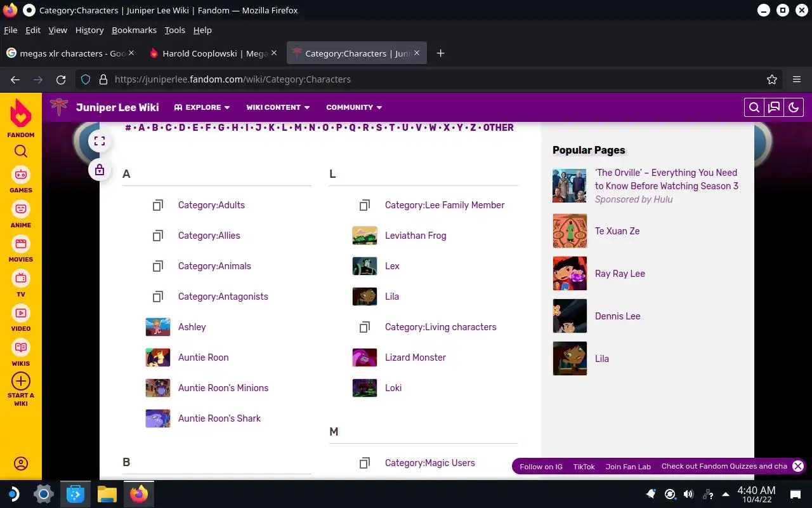Click TikTok in bottom banner
This screenshot has height=508, width=812.
pyautogui.click(x=584, y=466)
